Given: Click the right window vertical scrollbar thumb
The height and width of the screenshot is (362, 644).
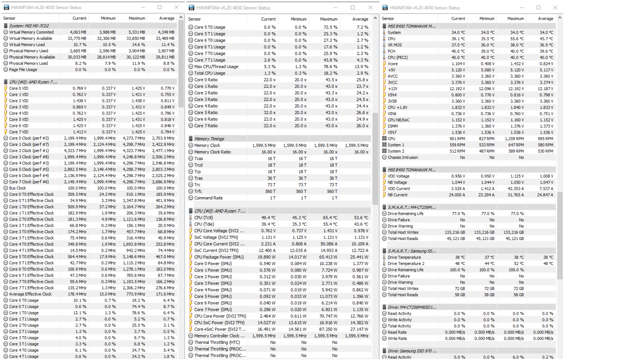Looking at the screenshot, I should click(559, 235).
